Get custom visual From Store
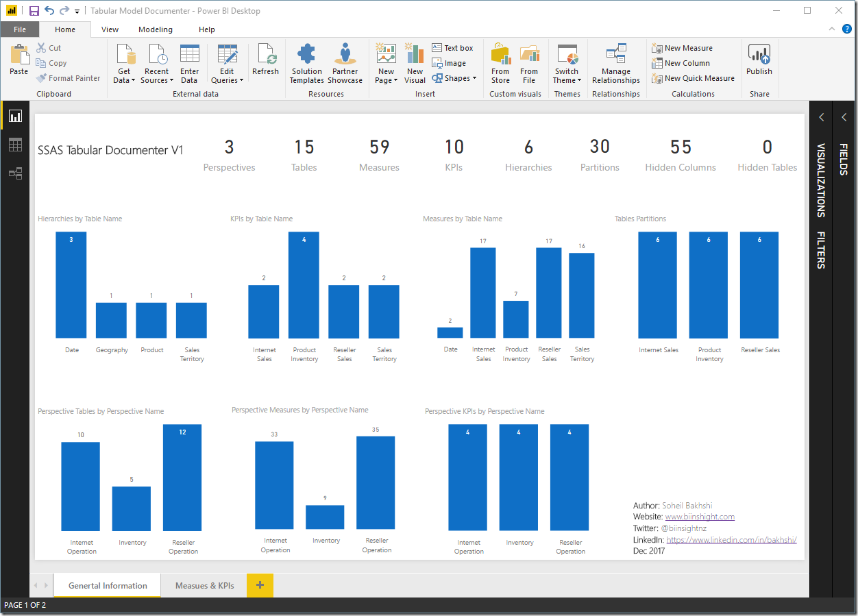 coord(500,63)
